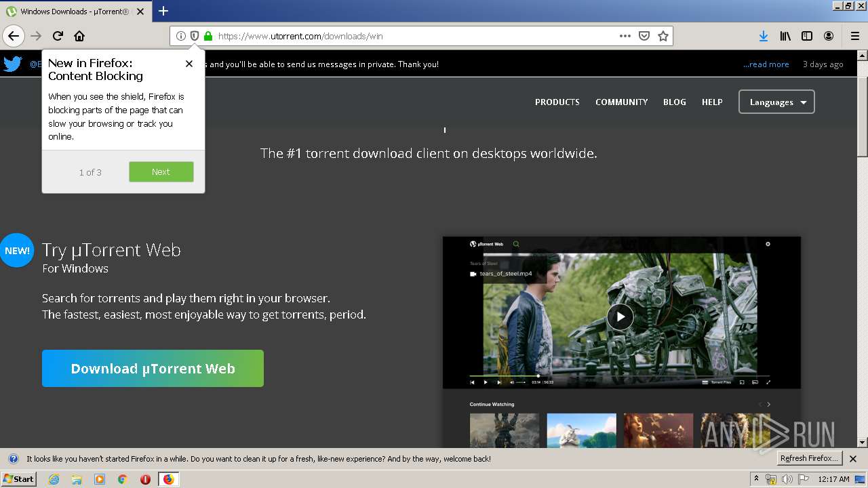Click the 12:17 AM taskbar clock
868x488 pixels.
coord(833,479)
